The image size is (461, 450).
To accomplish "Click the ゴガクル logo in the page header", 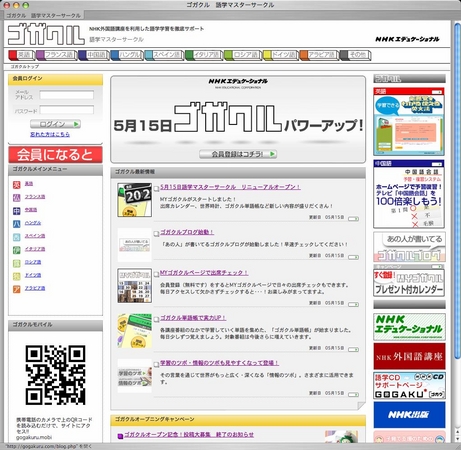I will pos(46,34).
